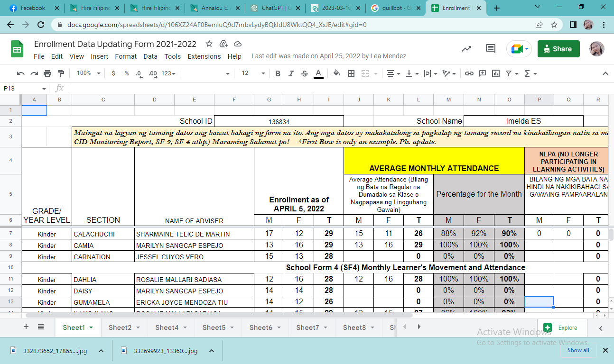
Task: Open the Tools menu
Action: (173, 56)
